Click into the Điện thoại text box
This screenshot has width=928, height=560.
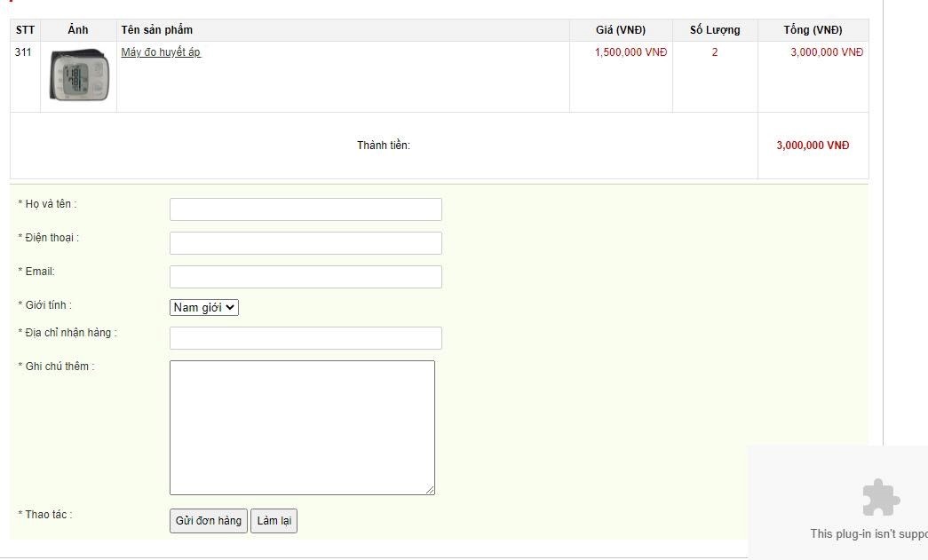pyautogui.click(x=305, y=243)
